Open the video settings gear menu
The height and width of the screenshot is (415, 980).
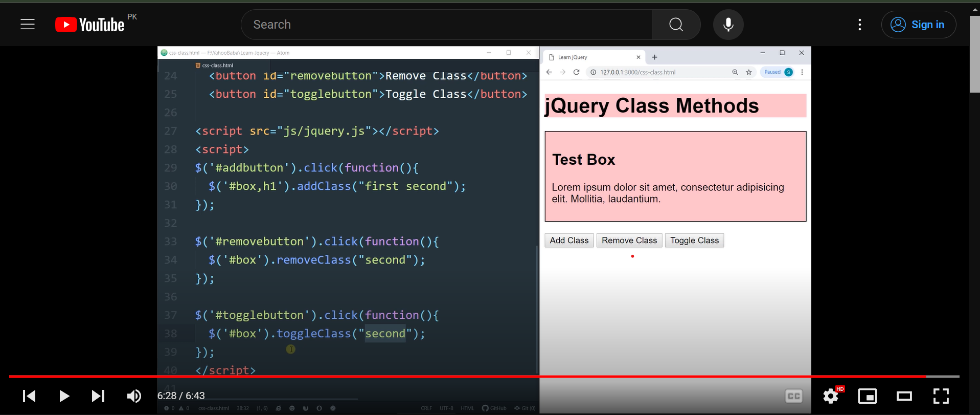pyautogui.click(x=831, y=396)
